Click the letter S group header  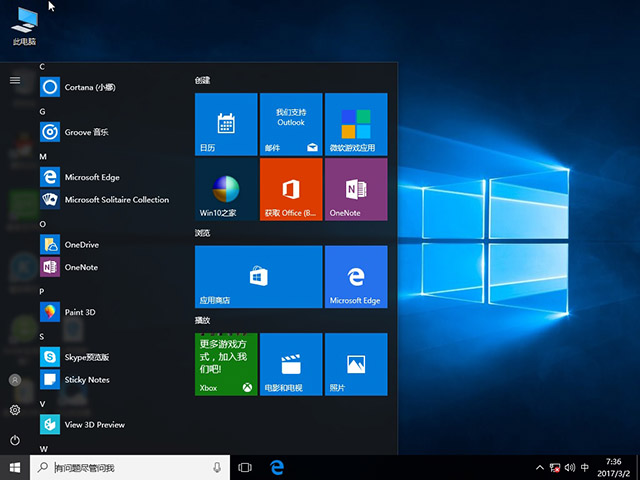[43, 337]
